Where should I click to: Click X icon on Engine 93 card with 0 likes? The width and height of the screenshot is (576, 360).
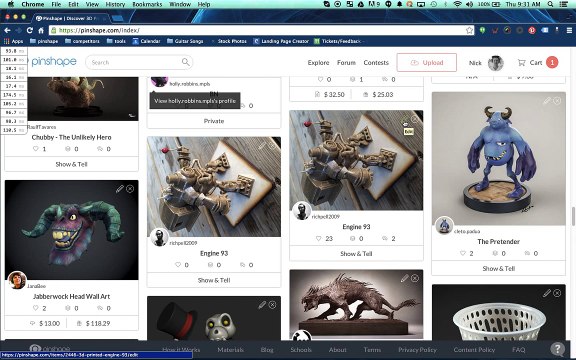coord(273,146)
